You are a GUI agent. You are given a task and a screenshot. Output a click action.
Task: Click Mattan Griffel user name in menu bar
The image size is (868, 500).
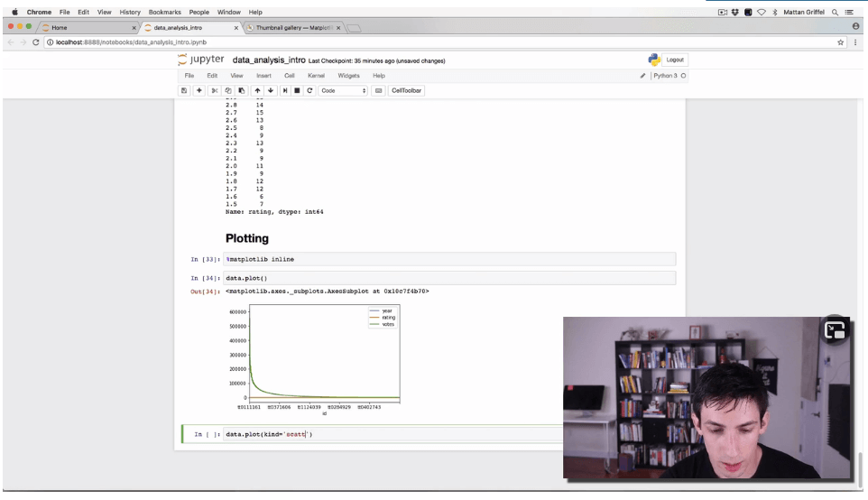[x=804, y=12]
